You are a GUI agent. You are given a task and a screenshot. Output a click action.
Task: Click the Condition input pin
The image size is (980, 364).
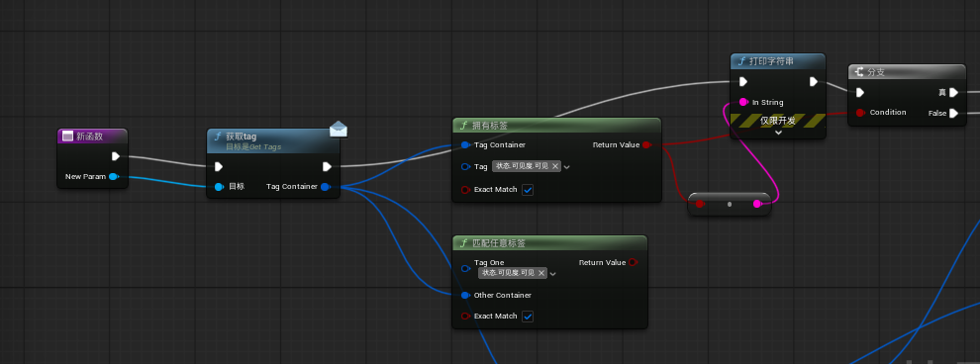click(860, 113)
